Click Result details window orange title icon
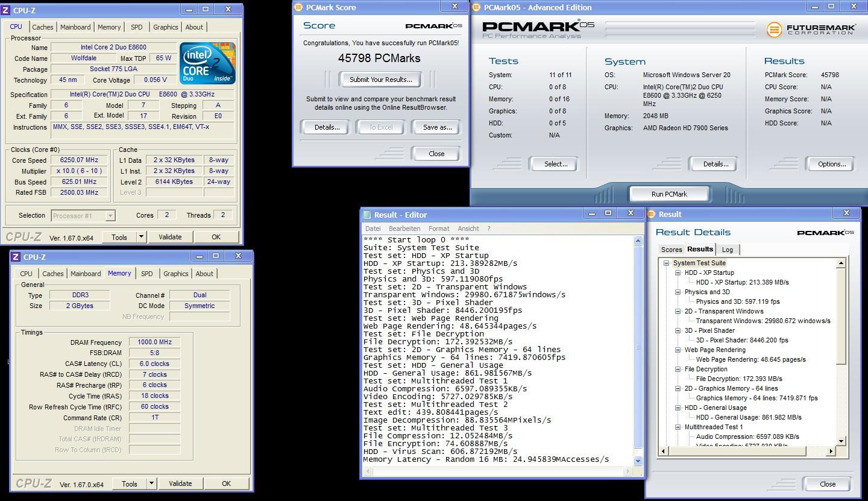 (652, 214)
